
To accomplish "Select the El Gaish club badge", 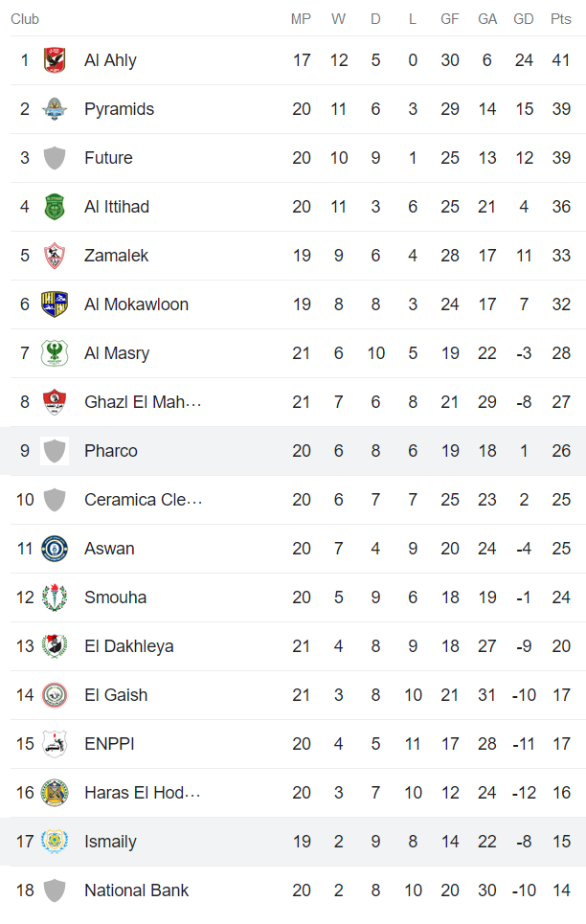I will tap(55, 694).
